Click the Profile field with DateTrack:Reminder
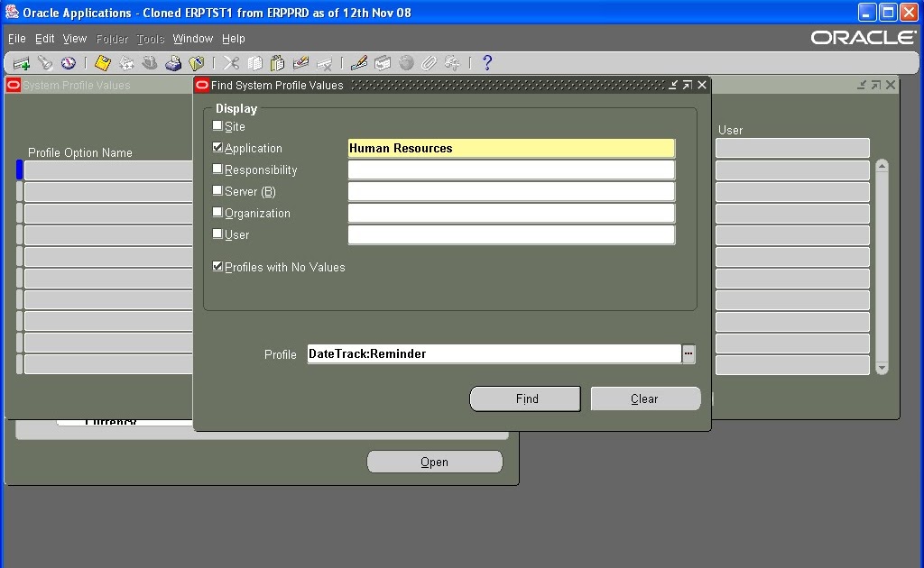Viewport: 924px width, 568px height. coord(494,353)
